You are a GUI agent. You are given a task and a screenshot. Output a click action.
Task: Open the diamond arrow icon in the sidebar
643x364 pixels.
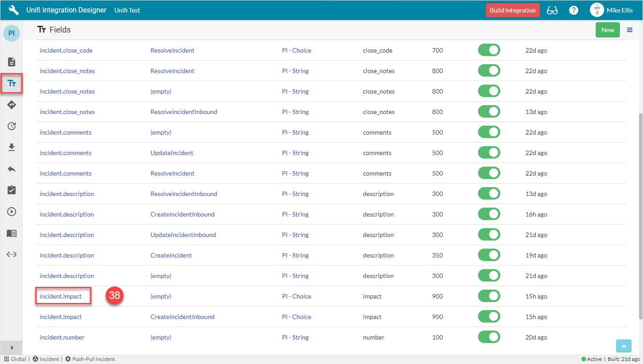(x=12, y=105)
